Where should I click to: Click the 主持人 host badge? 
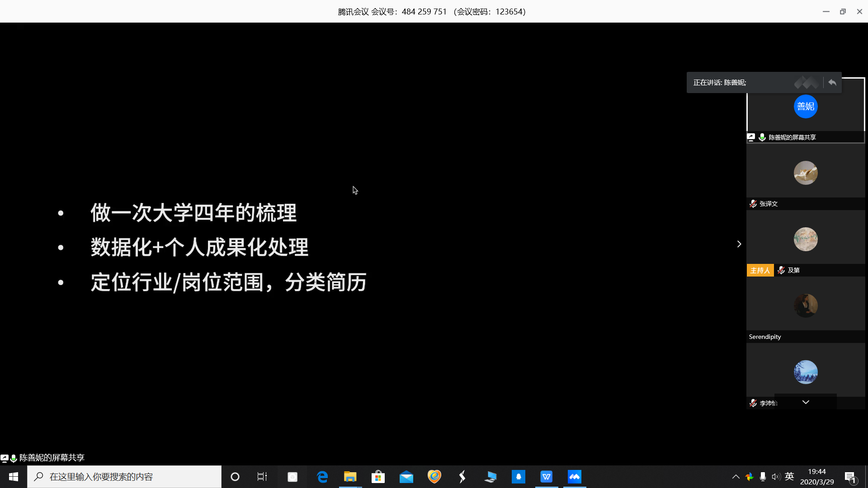[760, 270]
